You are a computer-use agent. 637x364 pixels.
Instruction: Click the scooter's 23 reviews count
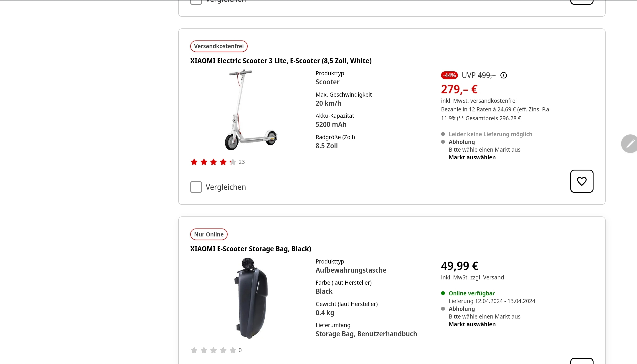coord(241,162)
